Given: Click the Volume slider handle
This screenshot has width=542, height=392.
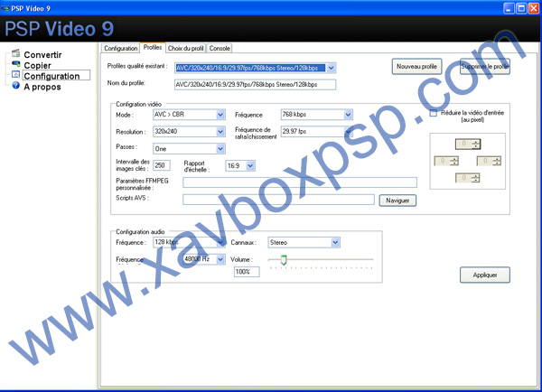Looking at the screenshot, I should [x=284, y=259].
